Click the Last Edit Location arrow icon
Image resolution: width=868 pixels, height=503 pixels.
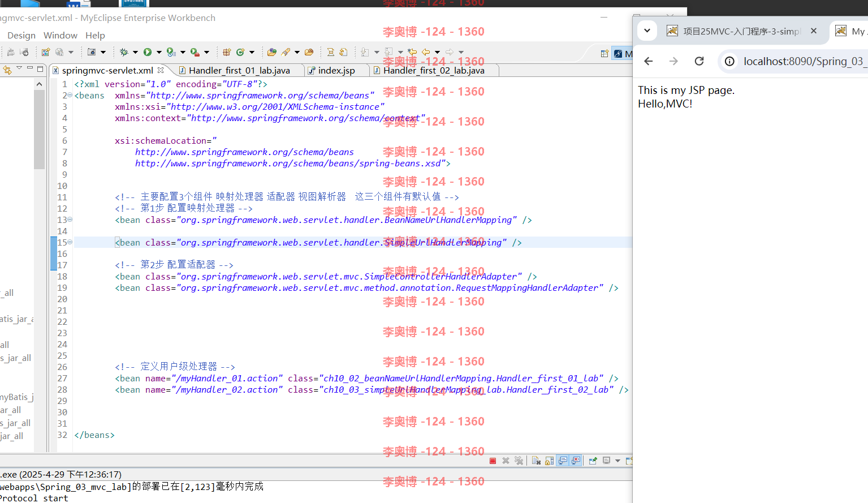click(413, 52)
